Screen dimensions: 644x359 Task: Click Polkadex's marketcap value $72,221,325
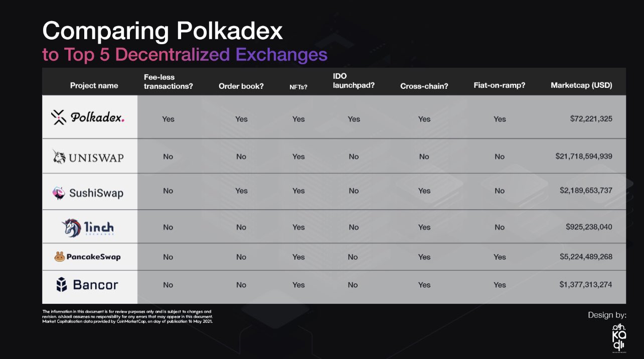(591, 119)
